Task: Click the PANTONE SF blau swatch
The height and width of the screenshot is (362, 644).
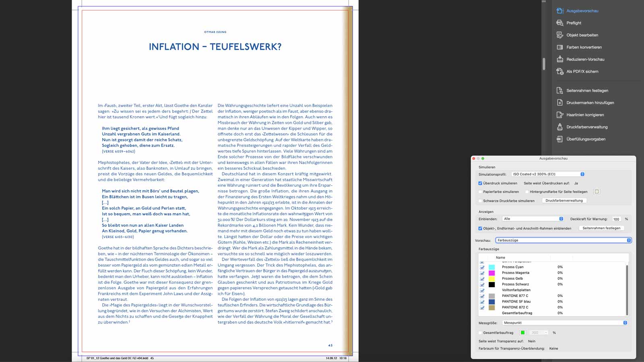Action: pyautogui.click(x=491, y=302)
